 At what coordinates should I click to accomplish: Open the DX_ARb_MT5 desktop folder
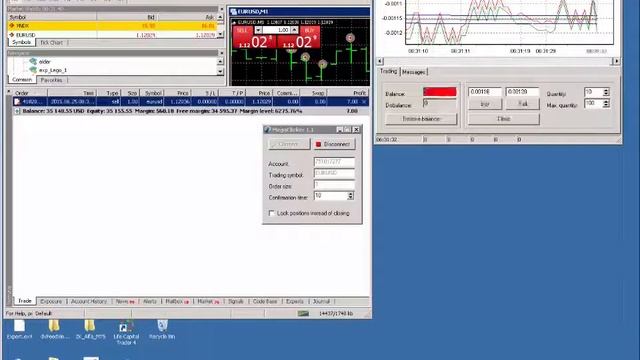[90, 326]
